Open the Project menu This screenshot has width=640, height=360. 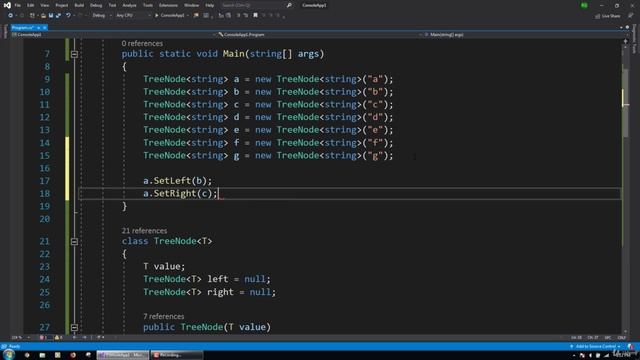pos(62,5)
